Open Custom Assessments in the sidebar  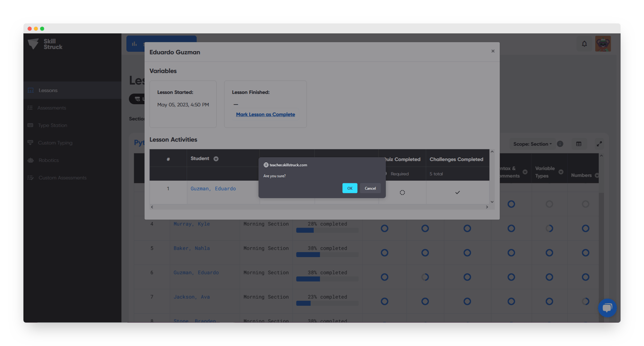pos(62,178)
